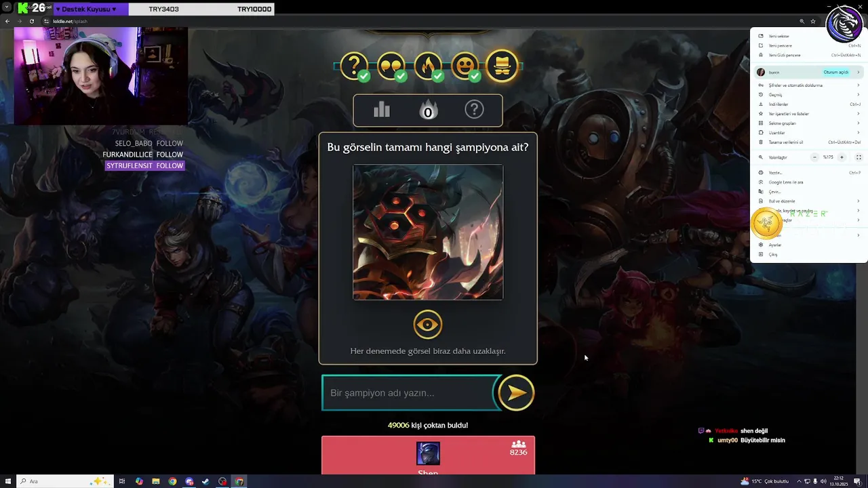Bookmark this page with the star icon
Viewport: 868px width, 488px height.
pyautogui.click(x=813, y=21)
